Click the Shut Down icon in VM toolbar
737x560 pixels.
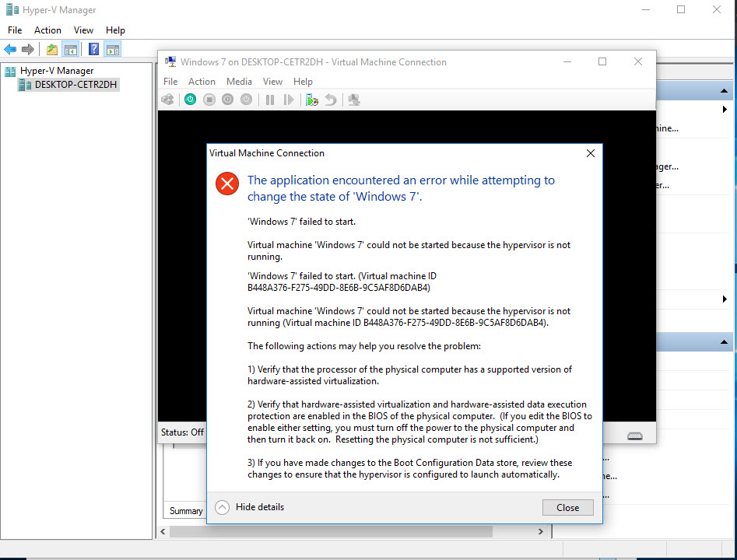click(x=227, y=100)
